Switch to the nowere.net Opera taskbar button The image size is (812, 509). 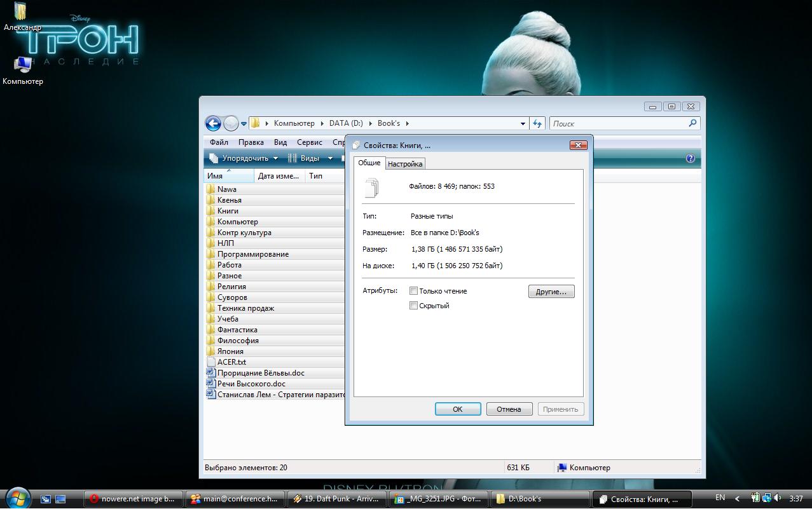[132, 499]
